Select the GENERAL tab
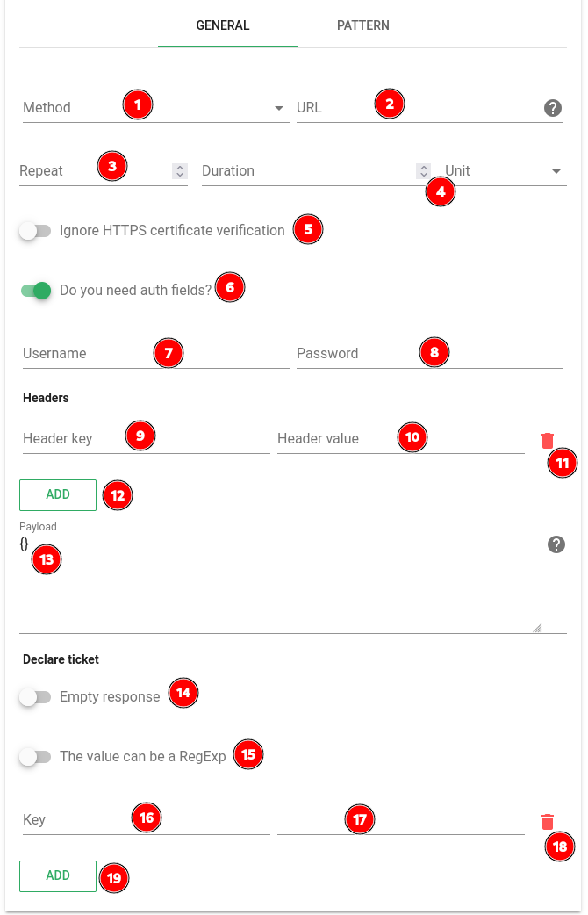This screenshot has width=588, height=915. coord(223,25)
